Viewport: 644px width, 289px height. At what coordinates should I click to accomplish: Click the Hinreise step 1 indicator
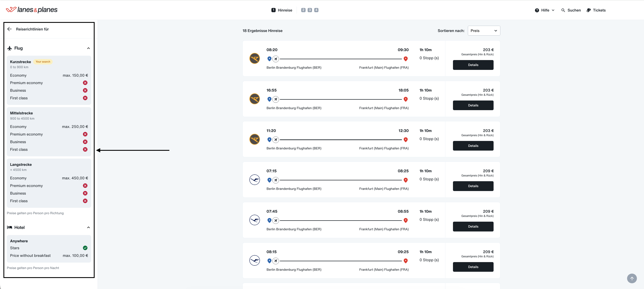click(282, 10)
